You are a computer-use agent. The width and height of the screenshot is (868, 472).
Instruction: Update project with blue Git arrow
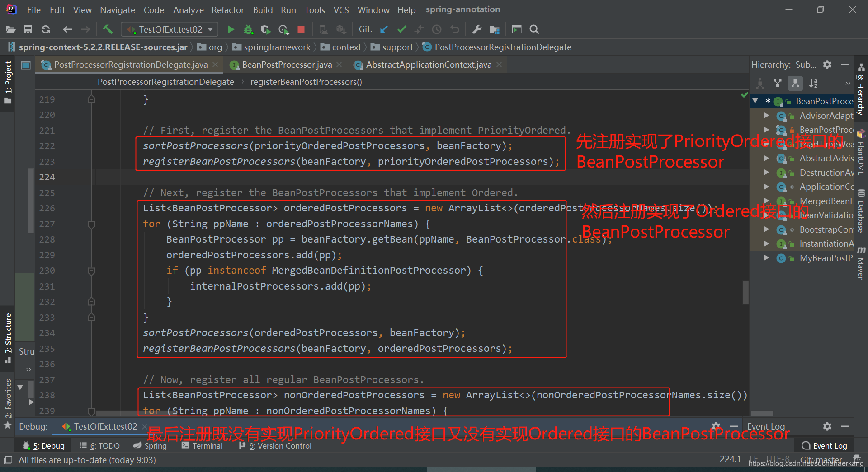(x=384, y=29)
